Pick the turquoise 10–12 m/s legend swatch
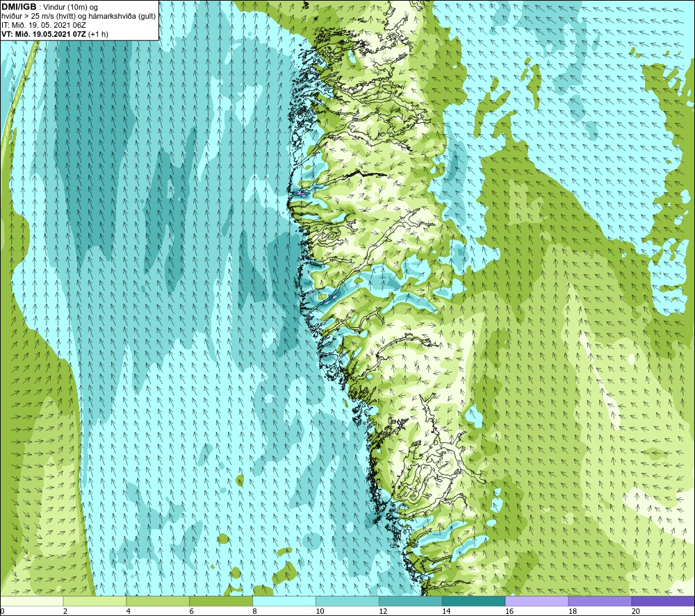The width and height of the screenshot is (695, 616). pyautogui.click(x=347, y=601)
